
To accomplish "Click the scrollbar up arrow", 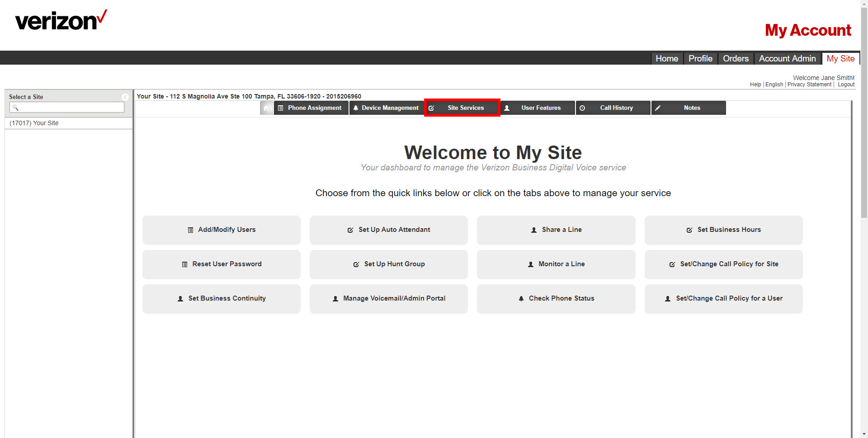I will (864, 4).
